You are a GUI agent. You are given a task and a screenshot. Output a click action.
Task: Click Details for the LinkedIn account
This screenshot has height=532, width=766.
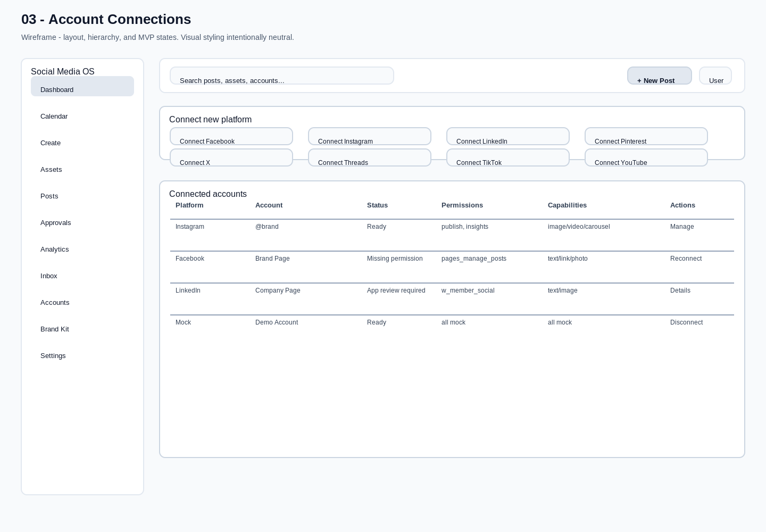coord(680,290)
